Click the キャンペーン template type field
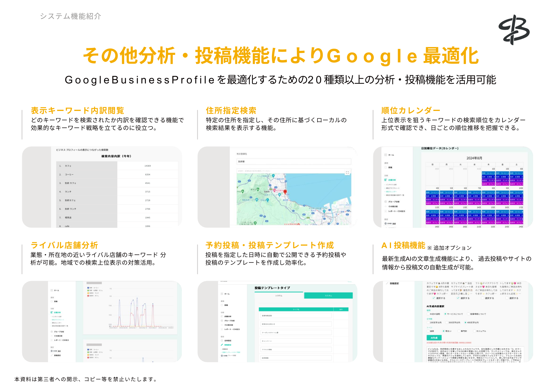 [x=296, y=341]
